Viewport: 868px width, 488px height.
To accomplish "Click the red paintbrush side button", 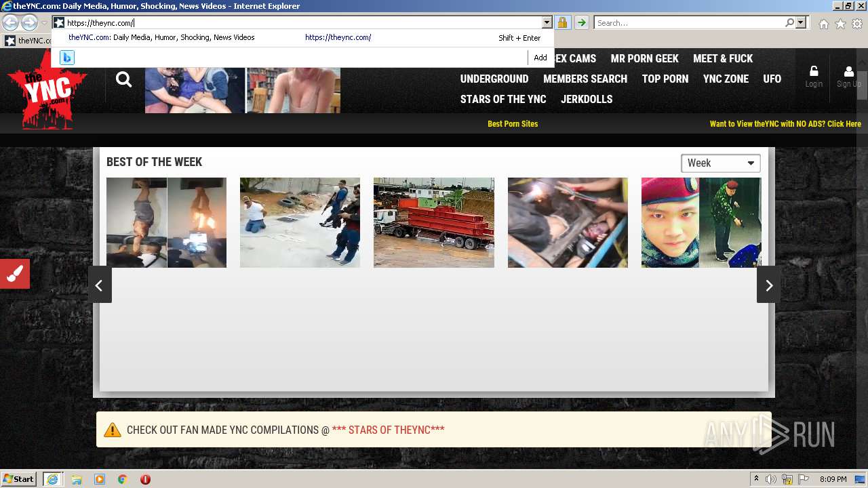I will (15, 274).
